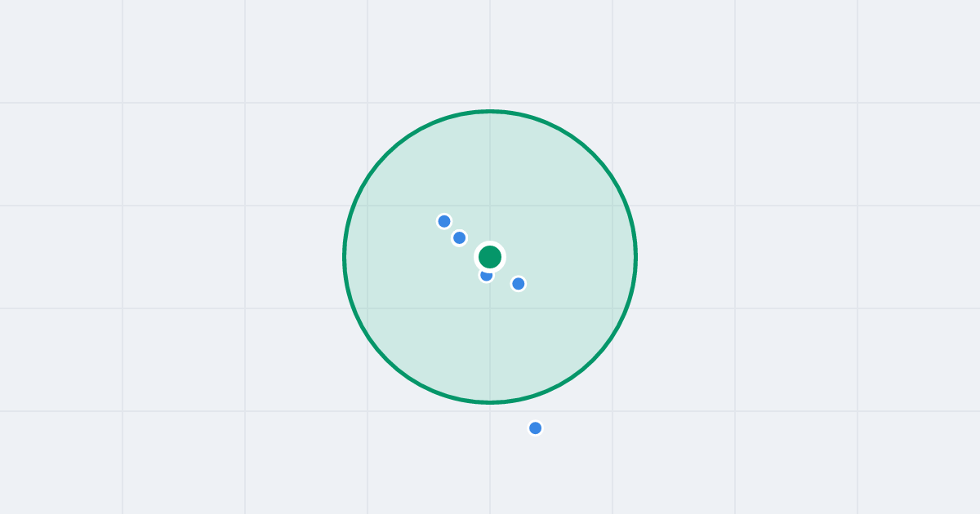Select the blue dot lower-right of the green marker
980x514 pixels.
[518, 284]
